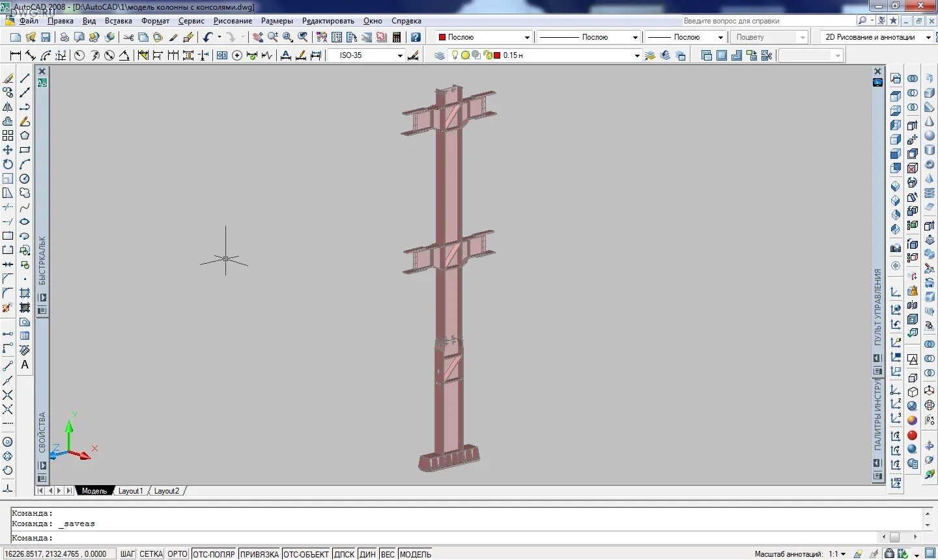Click the QuickCalc calculator icon

(396, 36)
